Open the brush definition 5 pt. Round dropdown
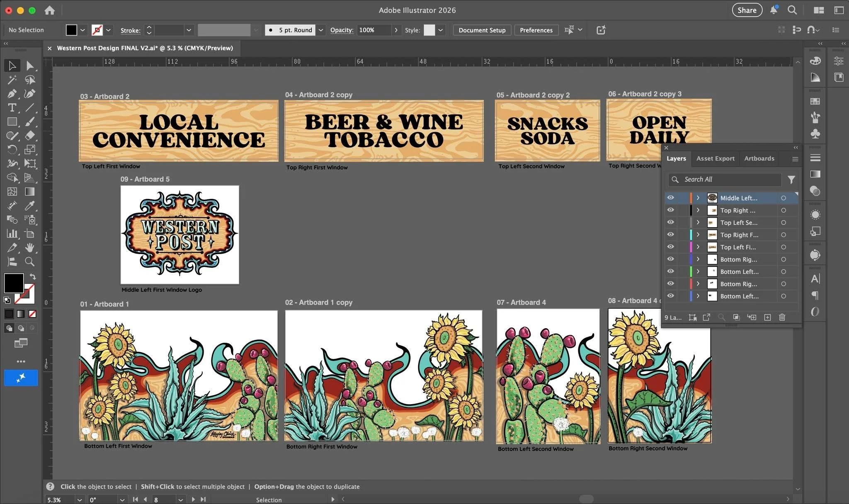Screen dimensions: 849x504 click(x=321, y=30)
